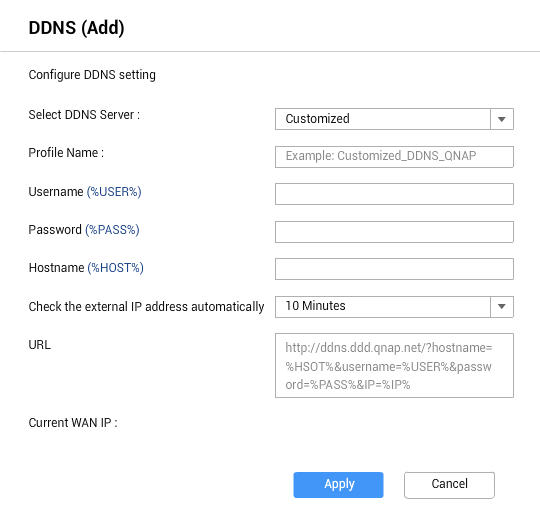Screen dimensions: 540x520
Task: Apply the DDNS settings
Action: pos(338,485)
